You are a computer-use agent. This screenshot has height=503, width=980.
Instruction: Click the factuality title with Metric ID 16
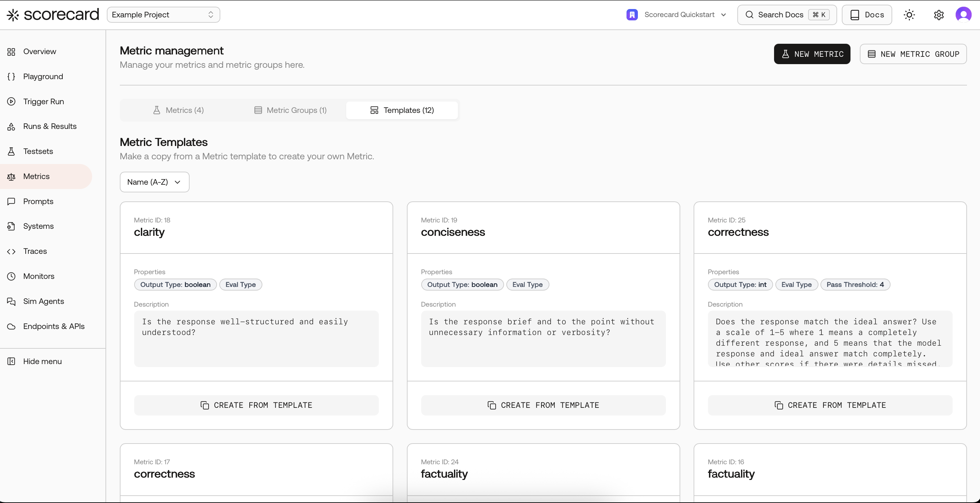(731, 474)
